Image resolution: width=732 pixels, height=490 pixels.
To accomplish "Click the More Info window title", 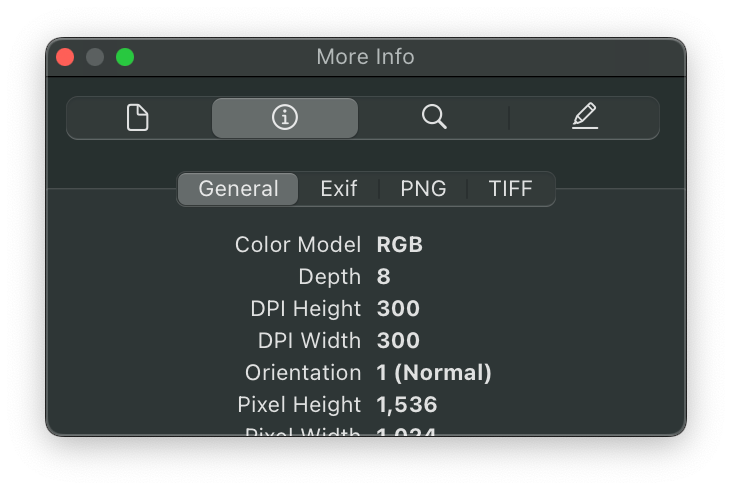I will click(365, 57).
